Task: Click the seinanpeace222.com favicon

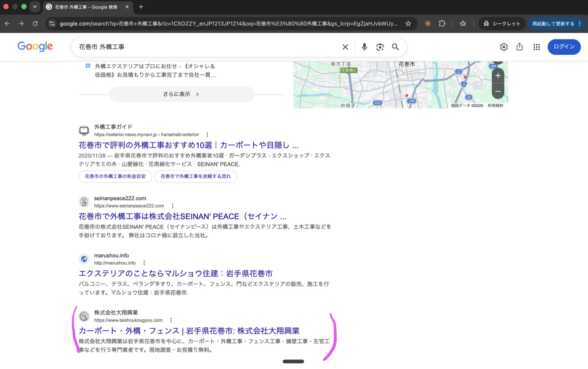Action: click(x=84, y=202)
